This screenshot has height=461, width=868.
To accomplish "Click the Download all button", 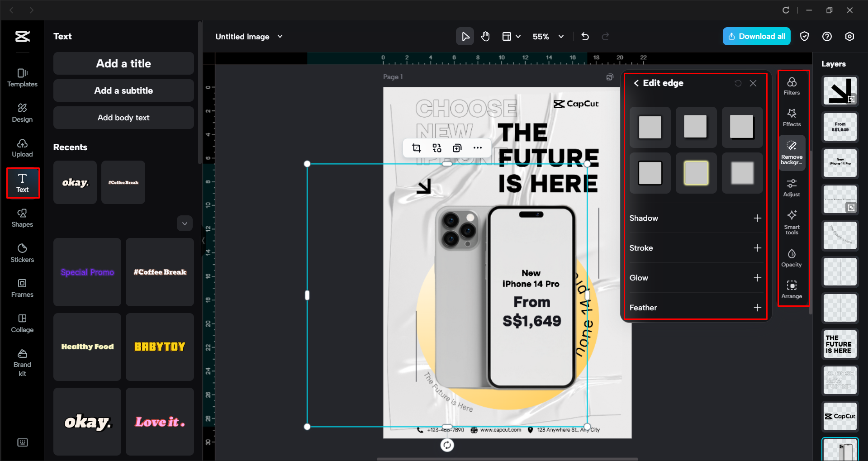I will point(756,36).
